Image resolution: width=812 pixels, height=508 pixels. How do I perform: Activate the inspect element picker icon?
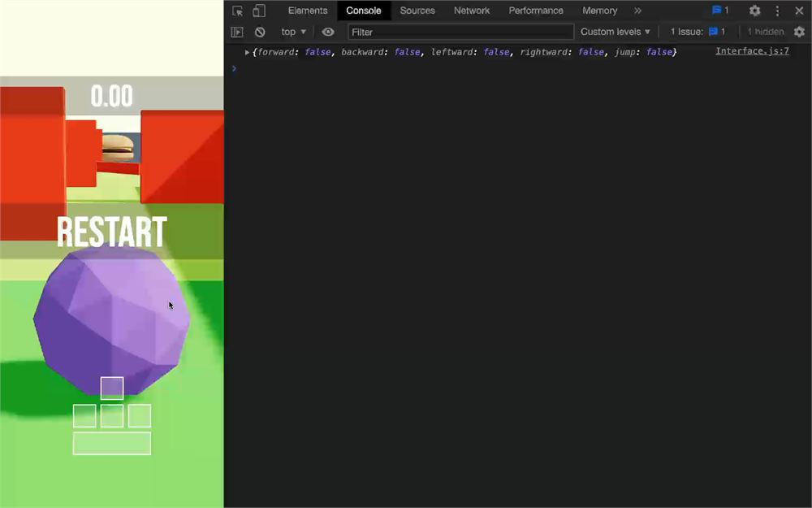pos(238,11)
